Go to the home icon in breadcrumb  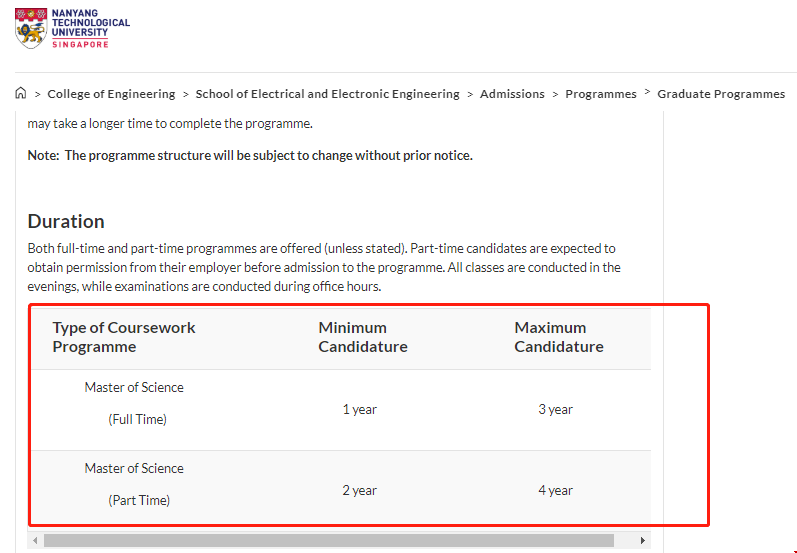click(x=21, y=93)
